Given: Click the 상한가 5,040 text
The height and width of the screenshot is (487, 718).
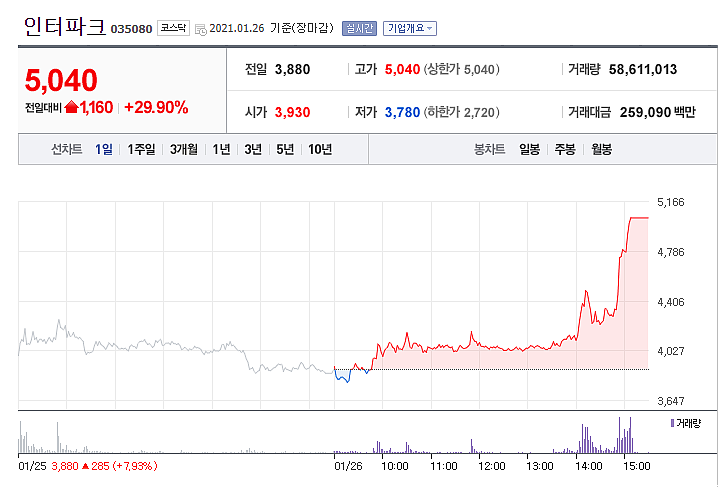Looking at the screenshot, I should tap(462, 70).
